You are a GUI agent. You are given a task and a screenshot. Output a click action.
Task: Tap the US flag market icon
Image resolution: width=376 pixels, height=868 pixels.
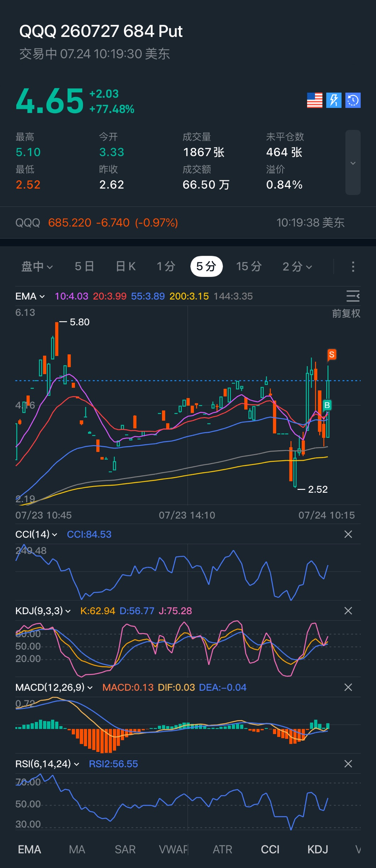(x=315, y=100)
